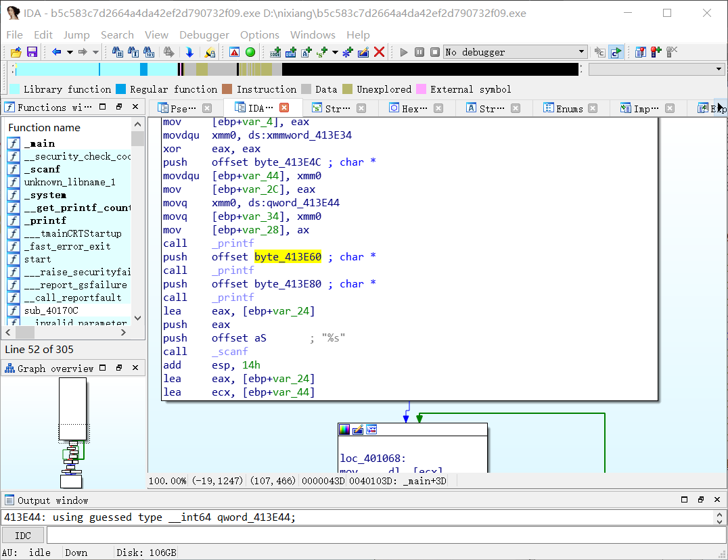This screenshot has height=560, width=728.
Task: Click the Open file folder icon
Action: [x=16, y=52]
